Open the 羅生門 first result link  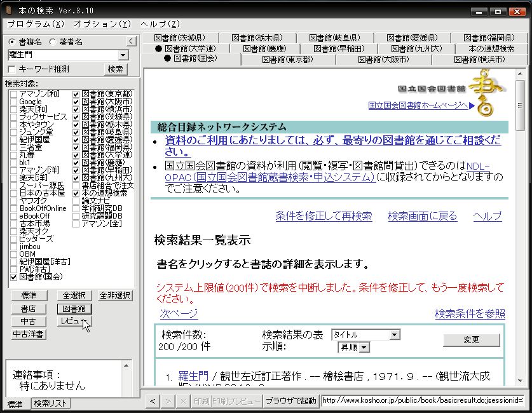pos(193,376)
